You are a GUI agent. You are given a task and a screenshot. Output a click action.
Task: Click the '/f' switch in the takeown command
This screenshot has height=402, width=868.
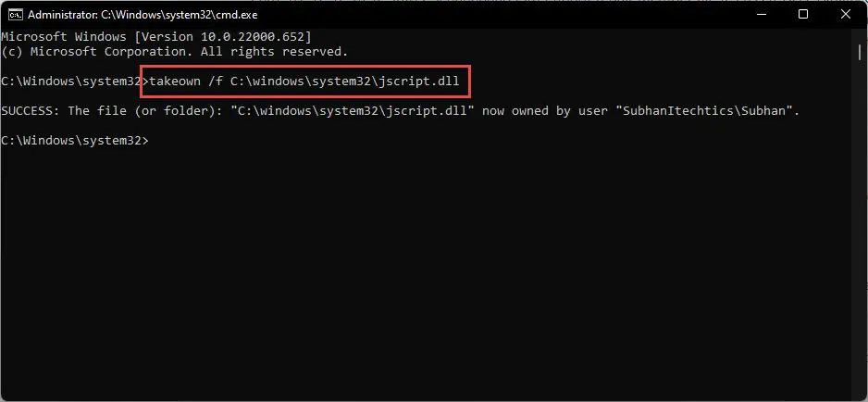coord(216,82)
